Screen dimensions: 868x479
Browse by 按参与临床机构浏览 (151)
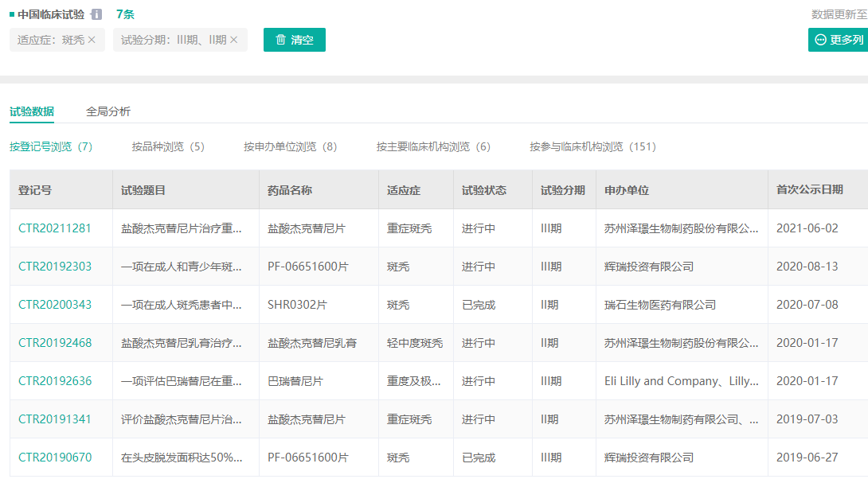[x=592, y=146]
